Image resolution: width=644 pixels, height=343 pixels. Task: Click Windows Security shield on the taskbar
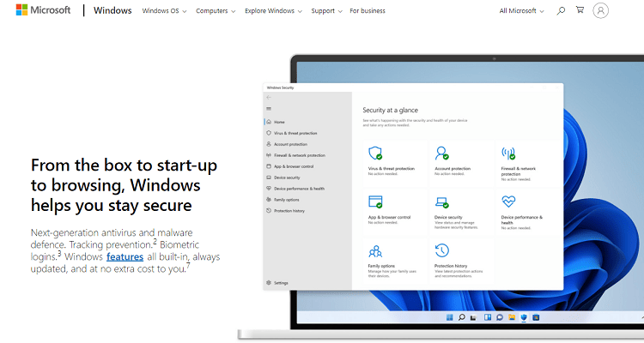click(x=524, y=317)
